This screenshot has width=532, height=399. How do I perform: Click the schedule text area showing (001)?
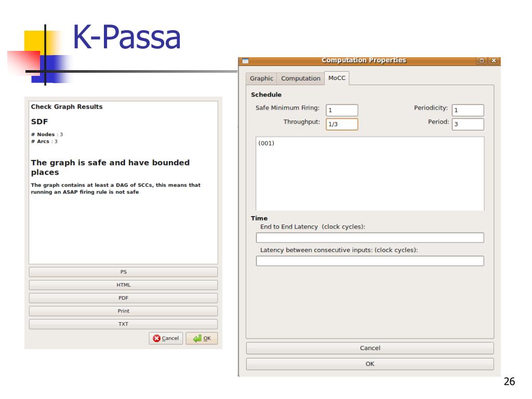pyautogui.click(x=370, y=174)
